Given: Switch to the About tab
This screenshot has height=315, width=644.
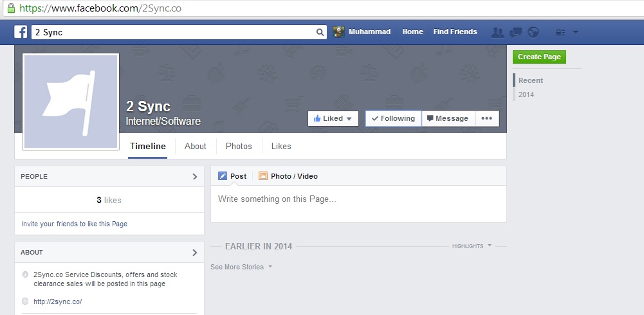Looking at the screenshot, I should (195, 147).
